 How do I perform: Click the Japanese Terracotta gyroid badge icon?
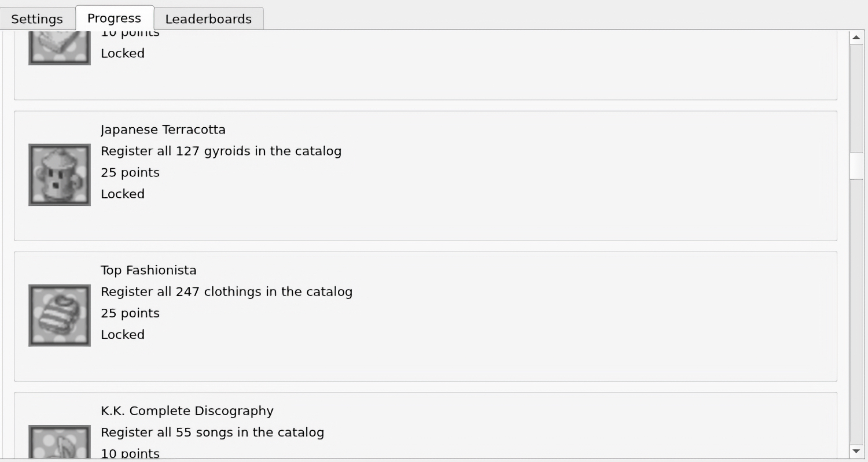(60, 175)
